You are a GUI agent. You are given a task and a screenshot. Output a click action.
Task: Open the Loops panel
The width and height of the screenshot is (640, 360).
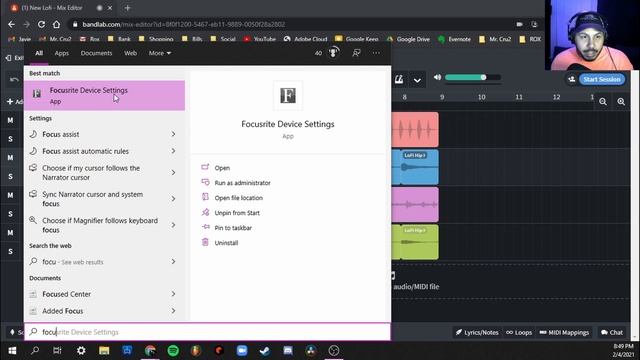click(519, 332)
